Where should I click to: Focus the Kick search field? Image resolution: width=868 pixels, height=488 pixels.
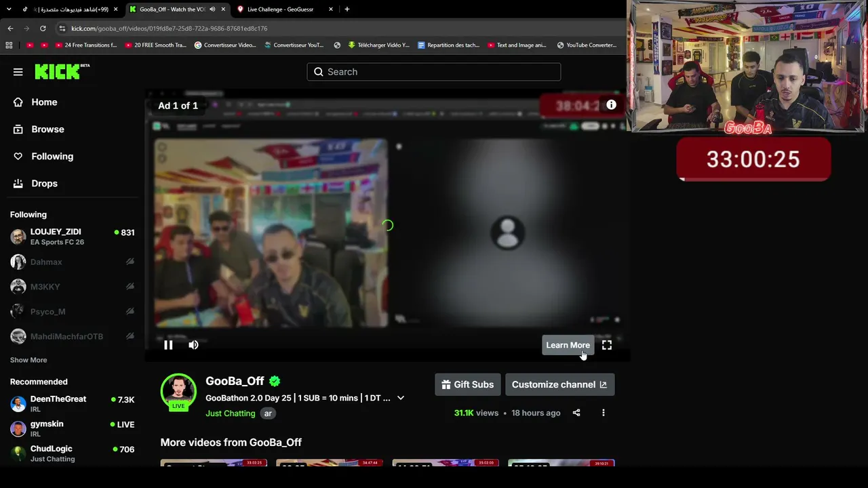coord(434,72)
